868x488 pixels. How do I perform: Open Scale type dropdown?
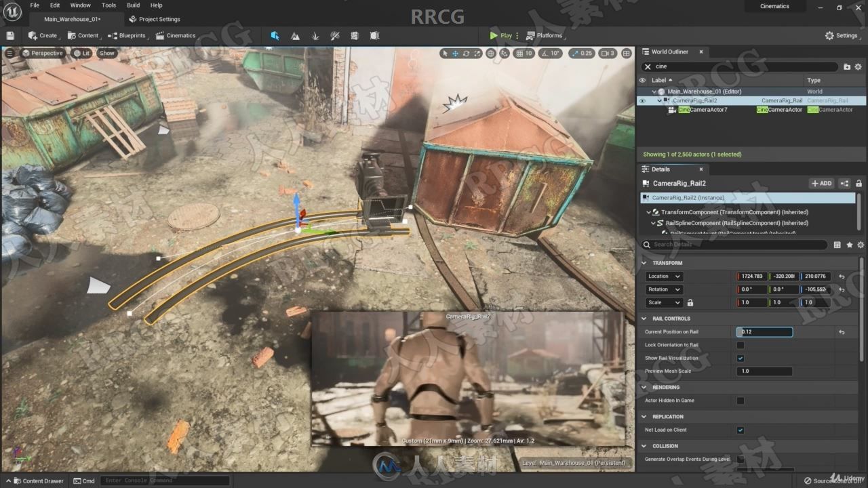[664, 303]
